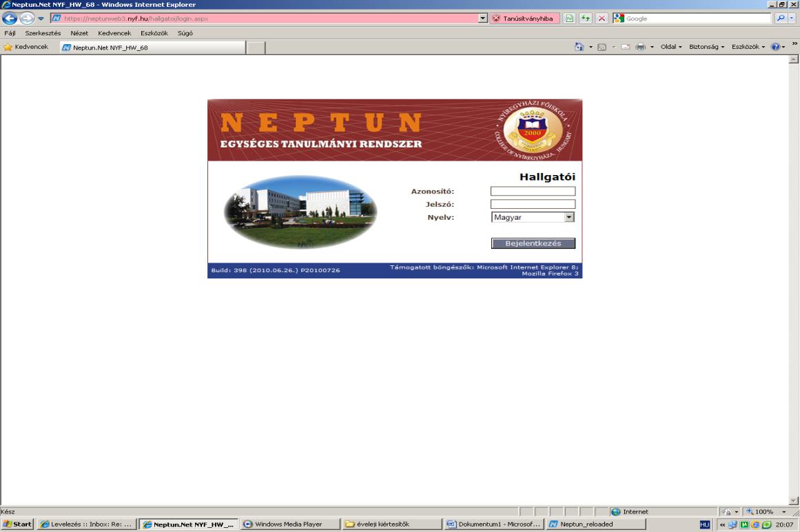Screen dimensions: 800x532
Task: Open the Nyelv language dropdown
Action: tap(533, 217)
